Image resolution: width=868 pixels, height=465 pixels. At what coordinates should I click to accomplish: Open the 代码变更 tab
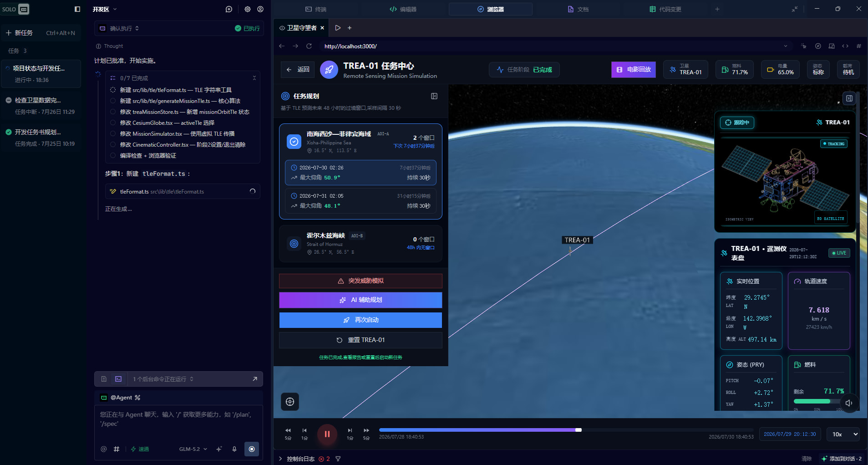coord(665,9)
